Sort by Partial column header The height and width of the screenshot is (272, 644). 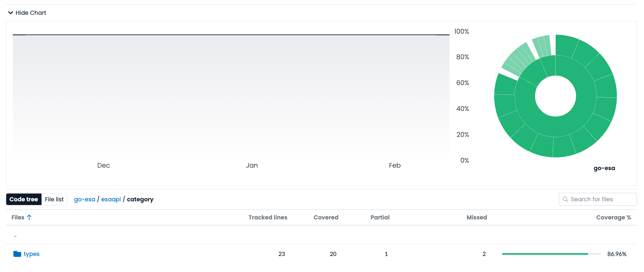click(380, 217)
